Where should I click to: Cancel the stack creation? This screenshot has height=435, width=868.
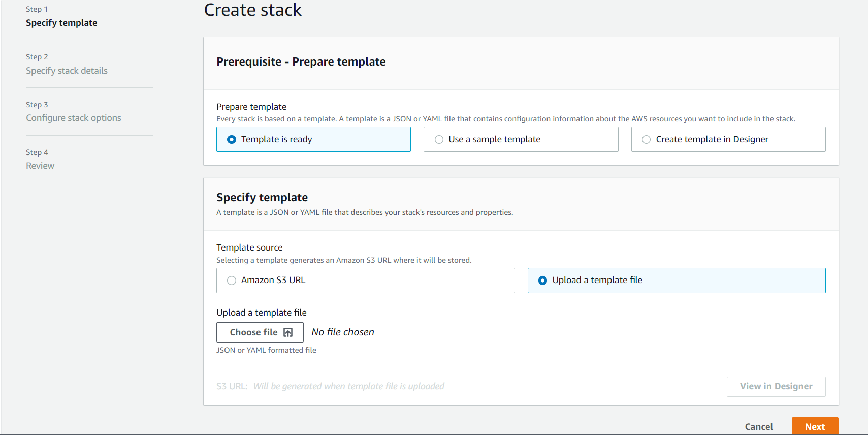[759, 427]
